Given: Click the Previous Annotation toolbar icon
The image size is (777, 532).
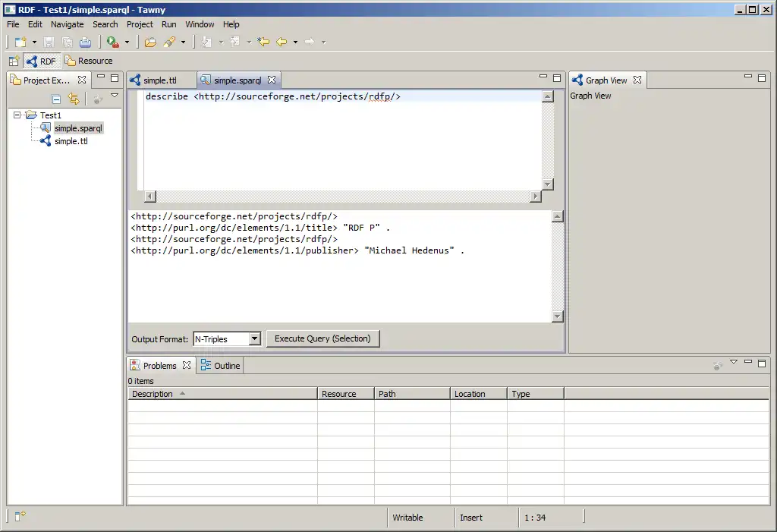Looking at the screenshot, I should 235,42.
